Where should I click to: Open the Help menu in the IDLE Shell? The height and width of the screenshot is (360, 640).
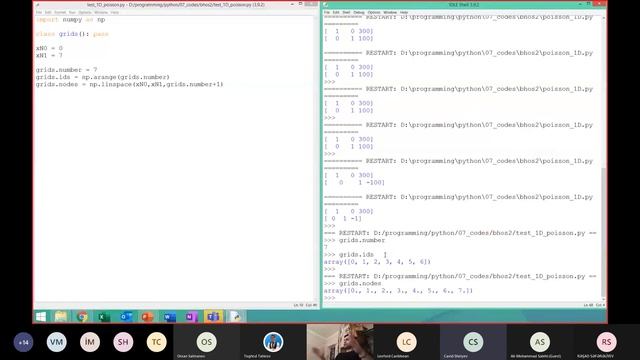pos(404,13)
